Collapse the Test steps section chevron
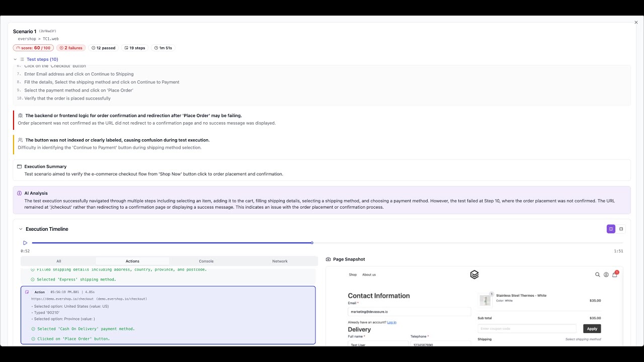The width and height of the screenshot is (644, 362). pos(15,59)
